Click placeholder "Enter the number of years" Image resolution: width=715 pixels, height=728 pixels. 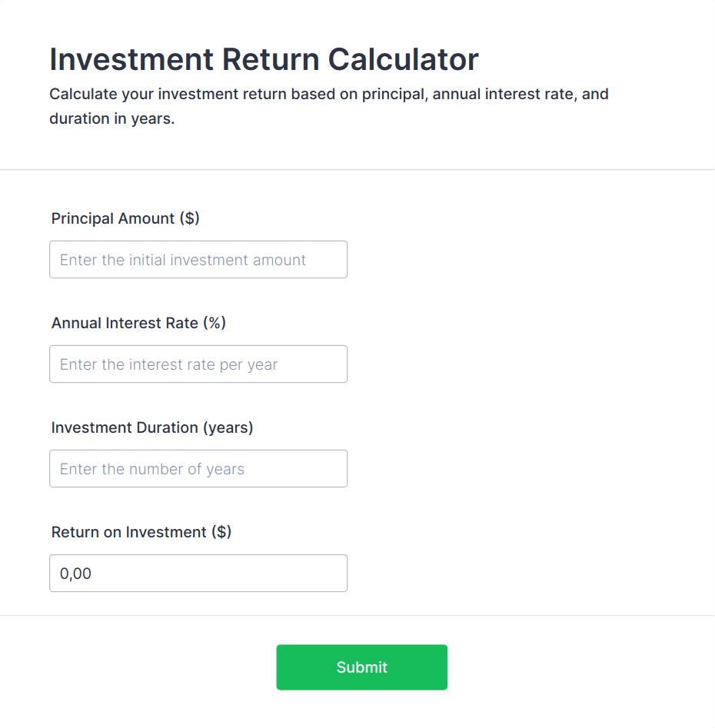pyautogui.click(x=152, y=469)
